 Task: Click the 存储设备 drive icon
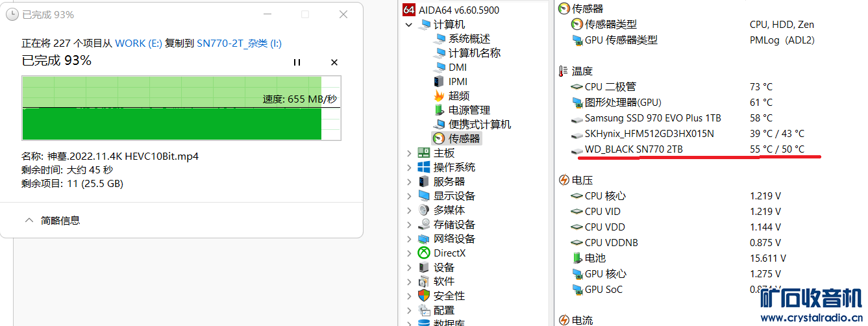tap(424, 225)
